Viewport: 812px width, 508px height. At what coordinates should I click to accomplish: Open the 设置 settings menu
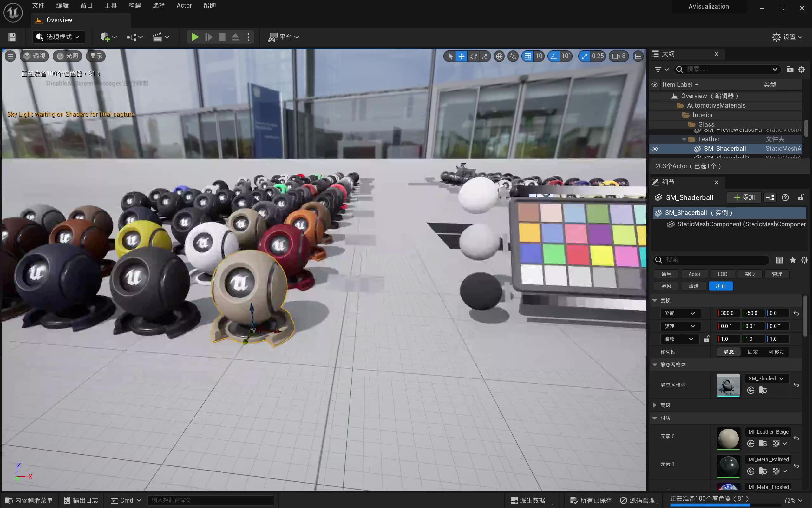[x=787, y=37]
